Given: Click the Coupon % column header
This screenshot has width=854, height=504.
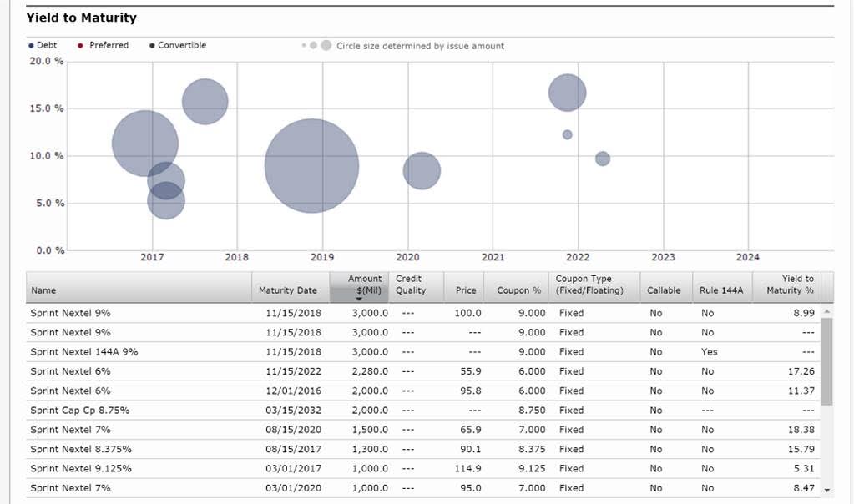Looking at the screenshot, I should 518,290.
